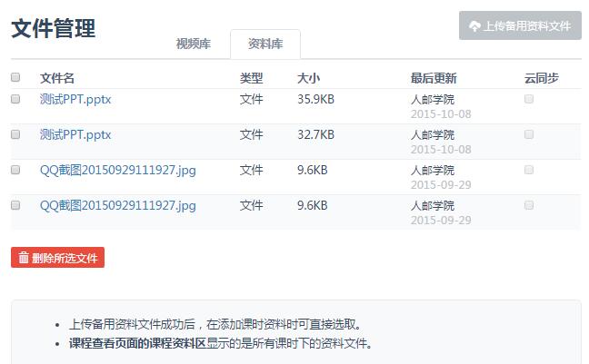Screen dimensions: 589x364
Task: Check the row box for 35.9KB 测试PPT.pptx
Action: [x=15, y=99]
